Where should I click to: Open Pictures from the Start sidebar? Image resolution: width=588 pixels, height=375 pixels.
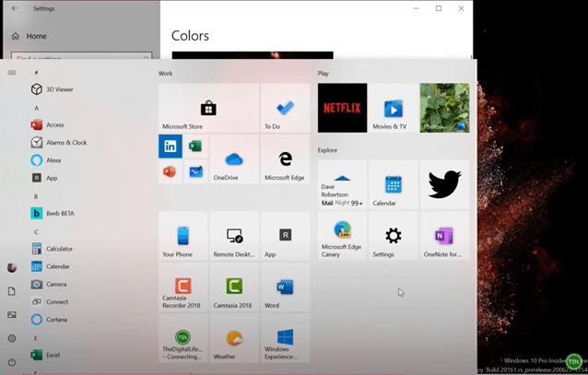coord(12,314)
